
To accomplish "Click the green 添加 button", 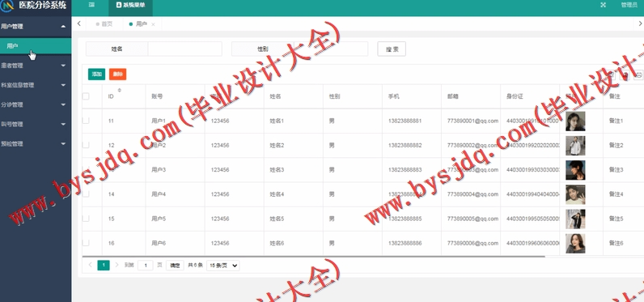I will point(96,74).
